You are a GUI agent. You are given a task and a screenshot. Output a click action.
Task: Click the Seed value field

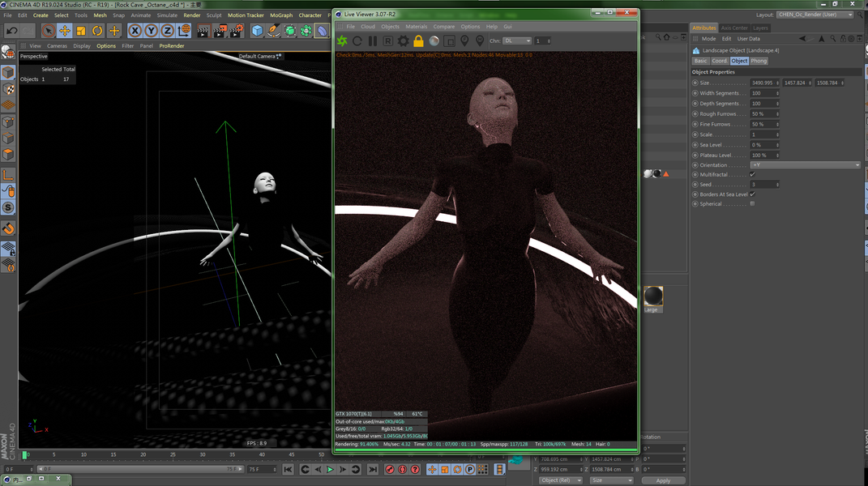[763, 185]
